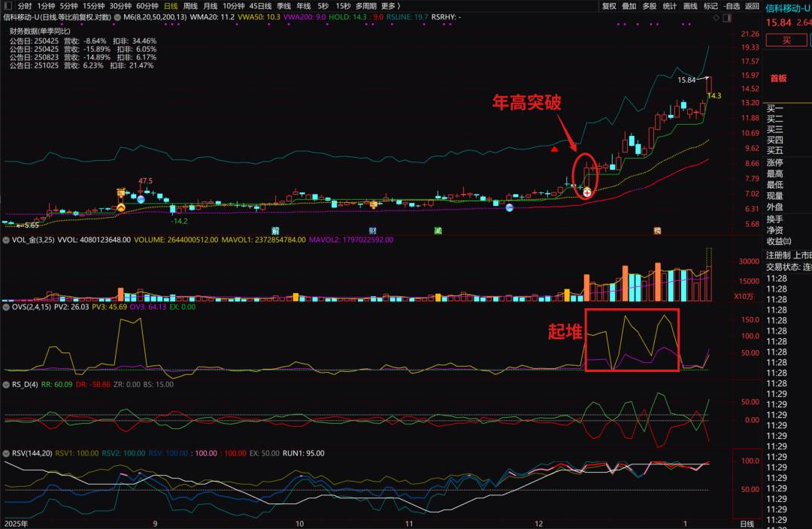The height and width of the screenshot is (529, 812).
Task: Click the 2025年 date axis label
Action: (16, 524)
